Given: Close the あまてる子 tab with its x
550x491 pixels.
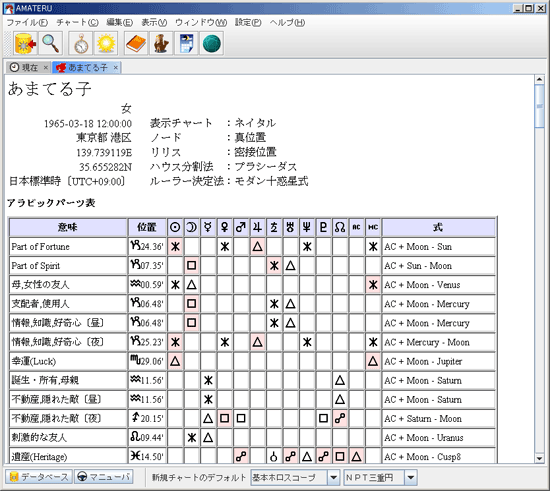Looking at the screenshot, I should point(116,67).
